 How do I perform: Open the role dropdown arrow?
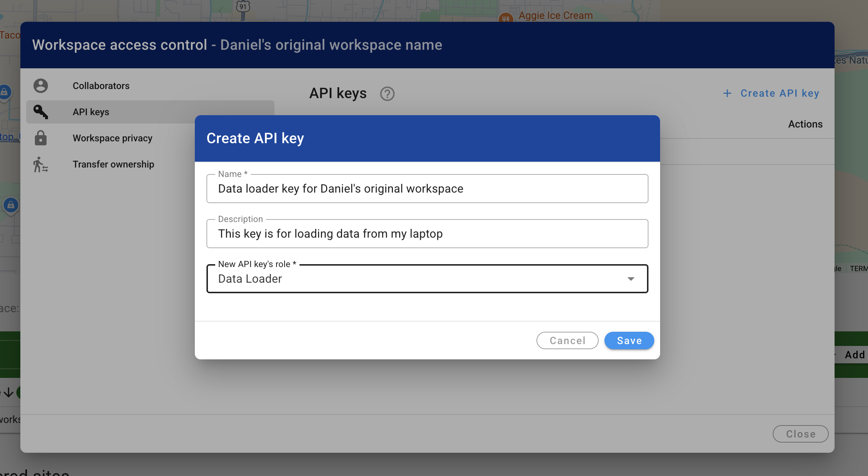(x=631, y=279)
